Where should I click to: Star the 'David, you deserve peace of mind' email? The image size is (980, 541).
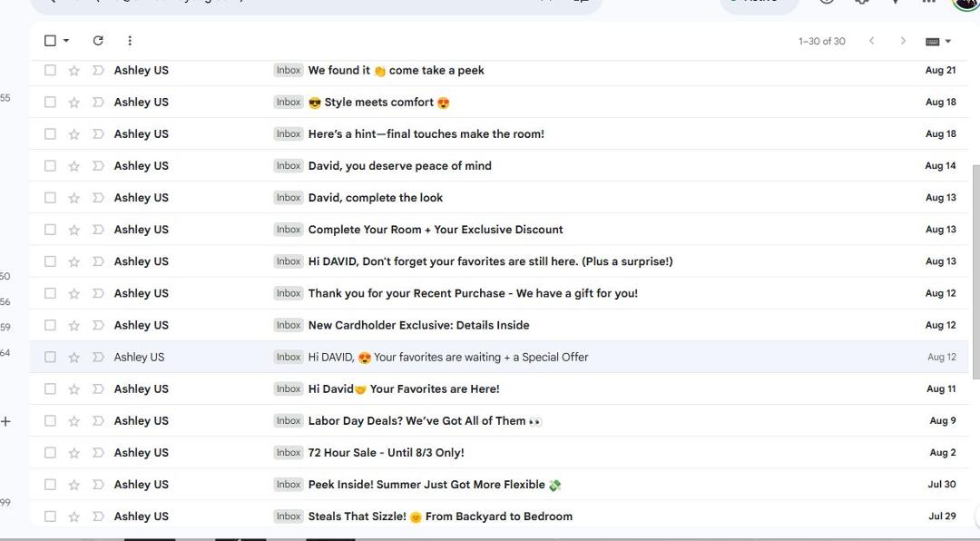point(73,166)
